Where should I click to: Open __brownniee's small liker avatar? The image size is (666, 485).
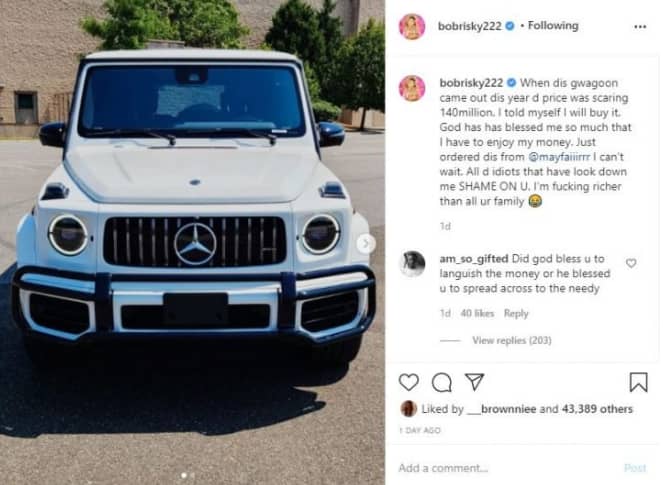408,409
